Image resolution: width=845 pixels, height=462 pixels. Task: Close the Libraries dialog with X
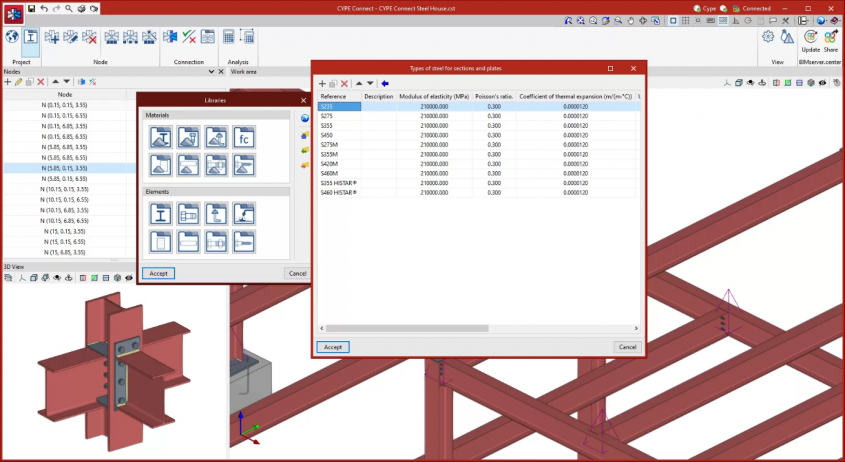[303, 101]
